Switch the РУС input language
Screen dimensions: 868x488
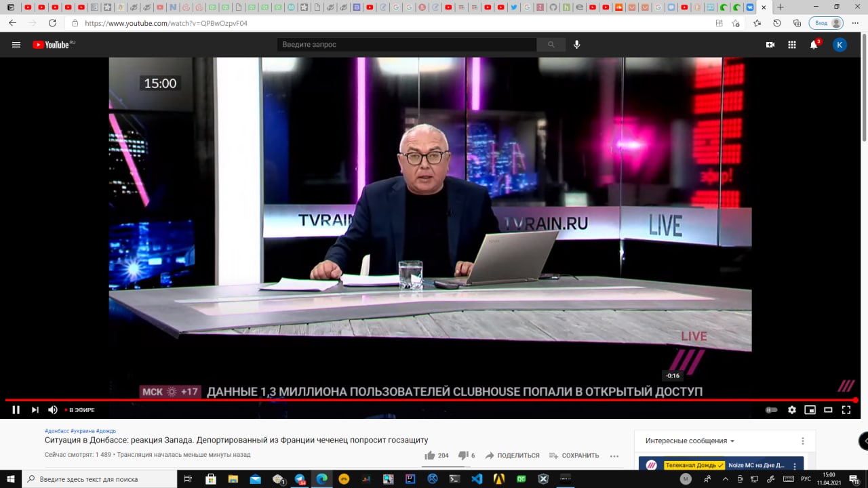click(x=806, y=479)
